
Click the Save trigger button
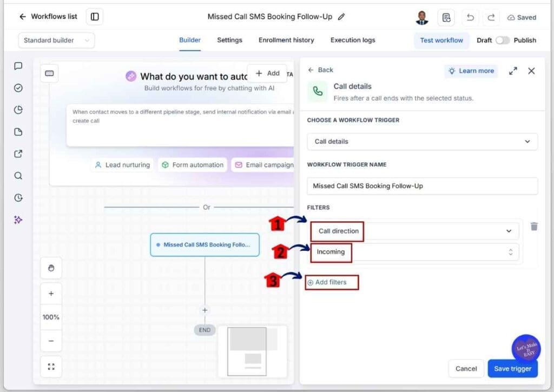pos(513,368)
